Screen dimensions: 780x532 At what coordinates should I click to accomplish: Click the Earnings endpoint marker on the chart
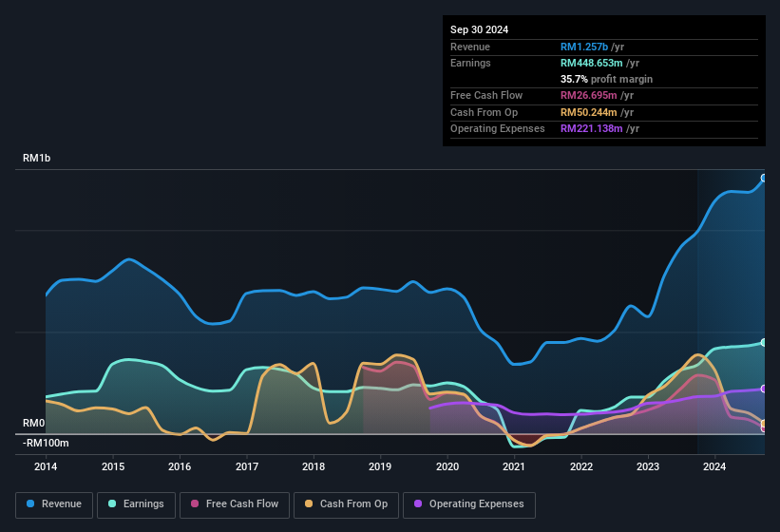[764, 343]
